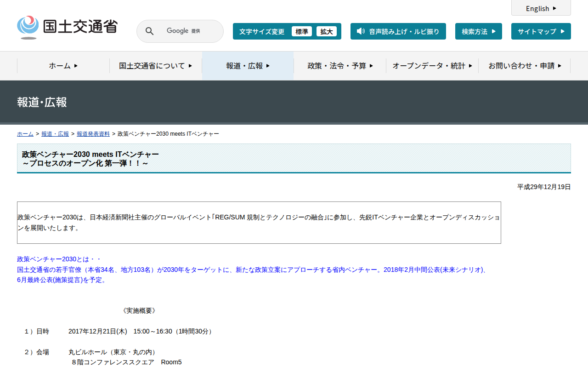Image resolution: width=588 pixels, height=368 pixels.
Task: Click the subtitle ～プロセスのオープン化 第一弾！！～
Action: point(85,163)
